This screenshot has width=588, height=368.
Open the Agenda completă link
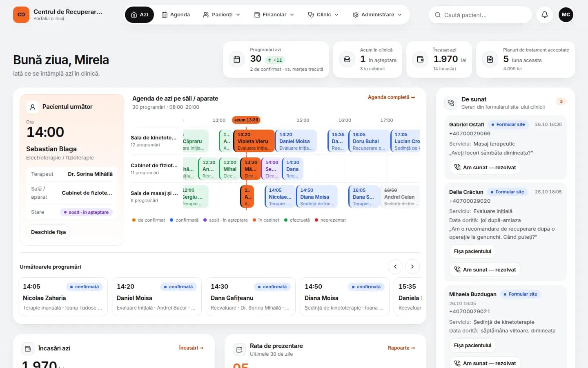coord(391,97)
